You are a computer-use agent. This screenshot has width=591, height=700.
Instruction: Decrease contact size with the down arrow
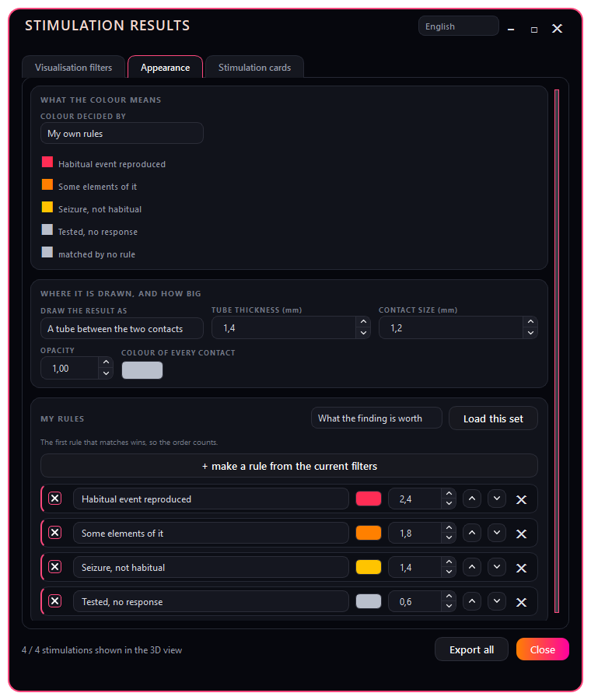[x=530, y=333]
